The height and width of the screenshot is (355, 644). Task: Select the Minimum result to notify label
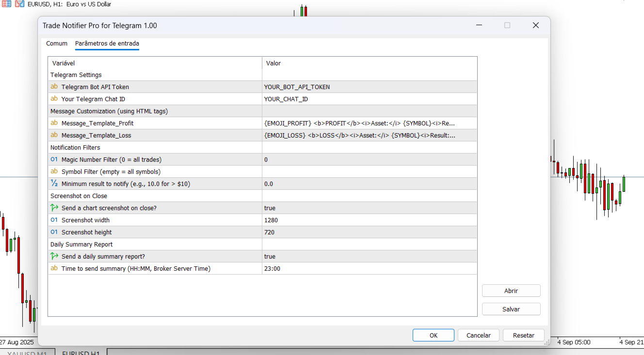(x=126, y=184)
